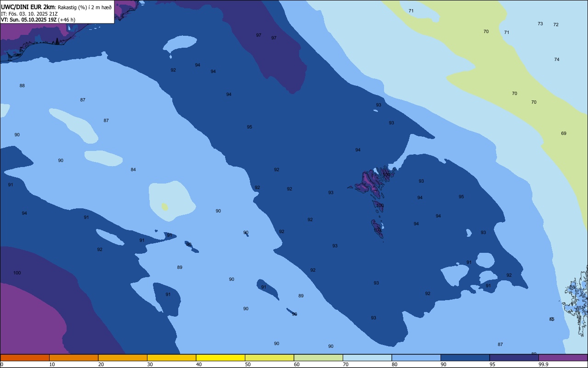Click the '73' humidity value on the map
This screenshot has width=588, height=368.
coord(540,24)
